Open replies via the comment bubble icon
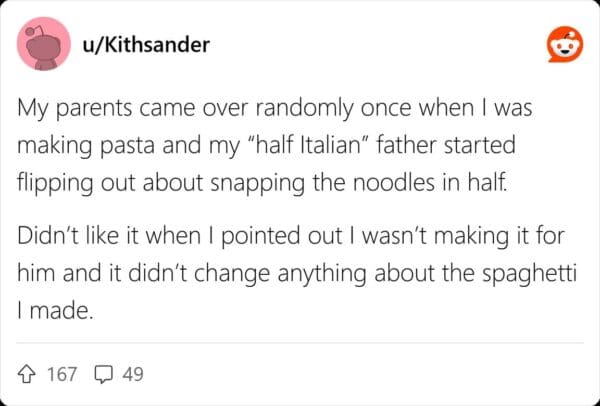Viewport: 600px width, 406px height. point(103,375)
